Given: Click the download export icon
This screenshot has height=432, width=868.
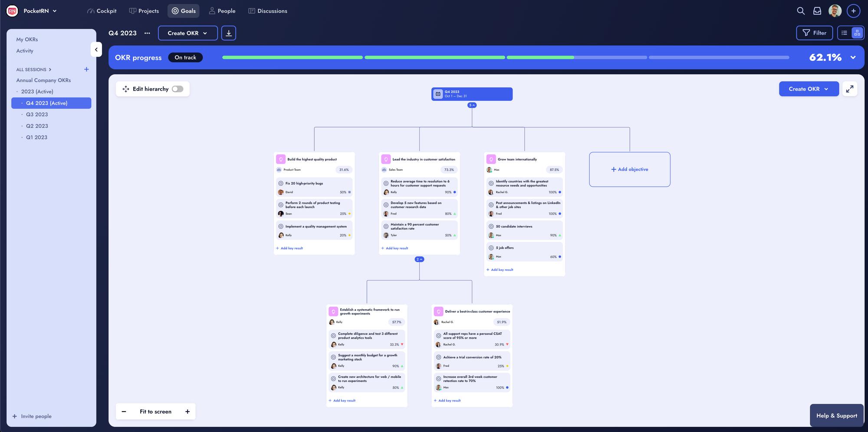Looking at the screenshot, I should [229, 33].
